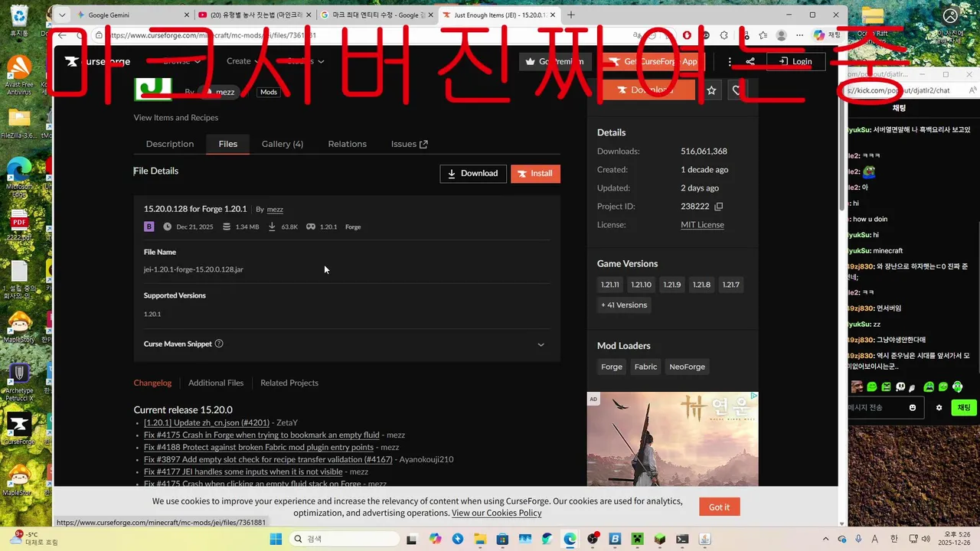
Task: Show hidden system tray icons
Action: [828, 539]
